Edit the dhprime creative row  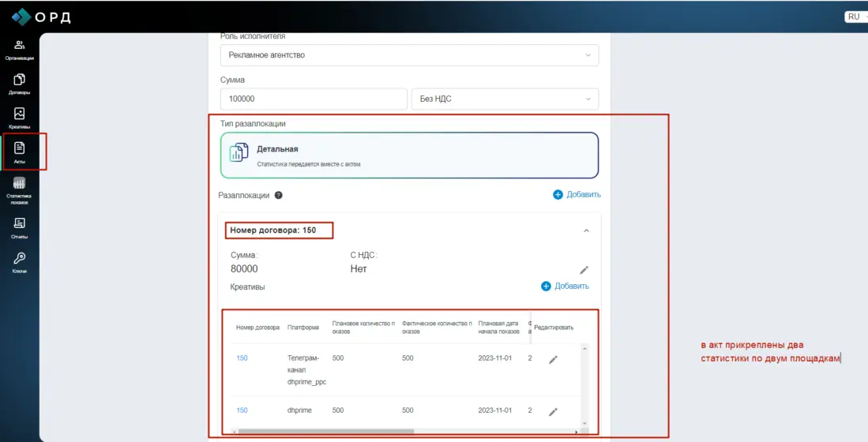[553, 411]
